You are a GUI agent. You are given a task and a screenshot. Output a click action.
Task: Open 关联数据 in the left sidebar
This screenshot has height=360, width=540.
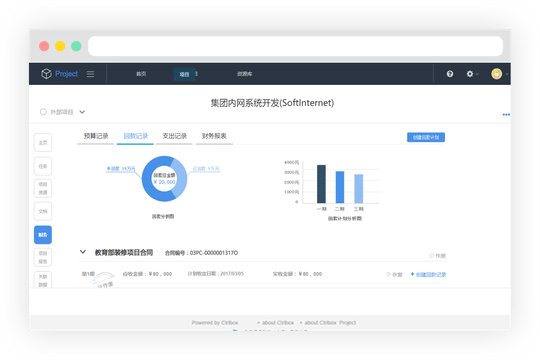pyautogui.click(x=43, y=280)
